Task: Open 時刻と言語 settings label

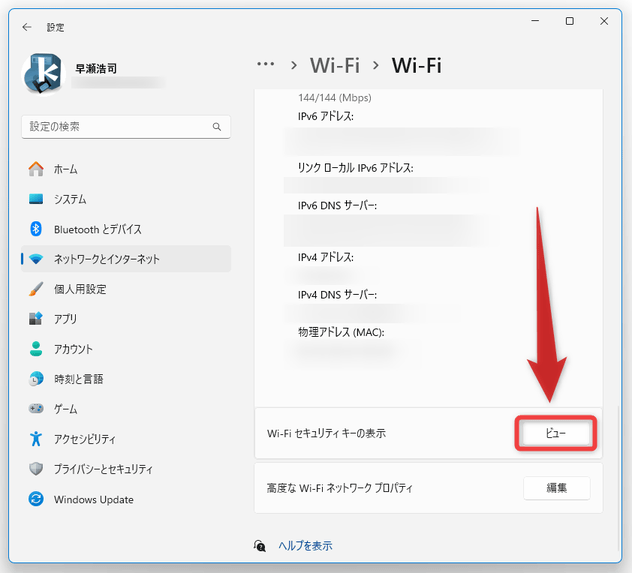Action: pos(79,379)
